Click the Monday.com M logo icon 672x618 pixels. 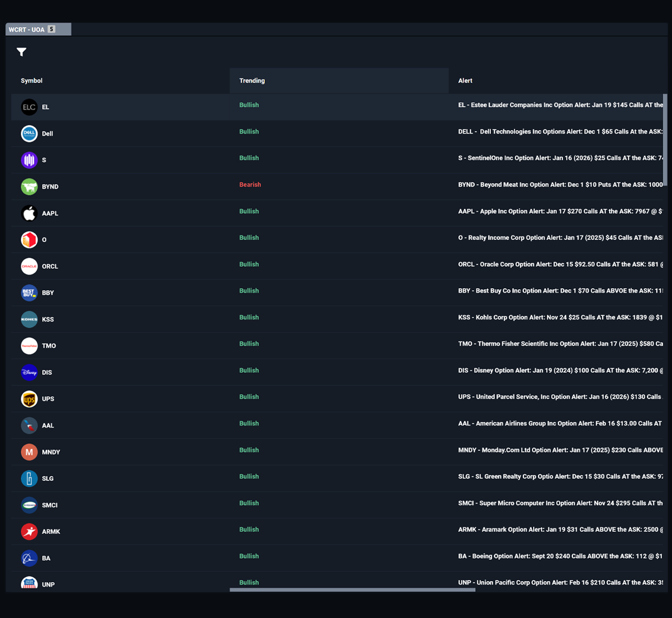tap(29, 452)
